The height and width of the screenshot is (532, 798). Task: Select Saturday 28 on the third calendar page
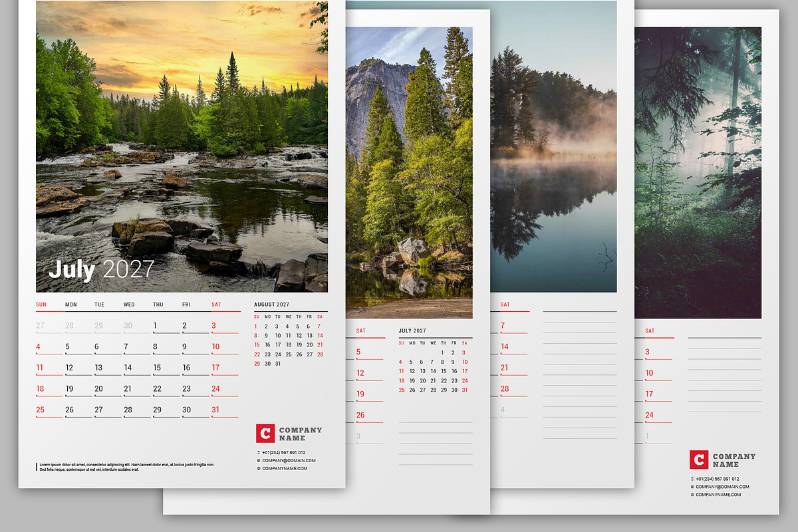(505, 389)
